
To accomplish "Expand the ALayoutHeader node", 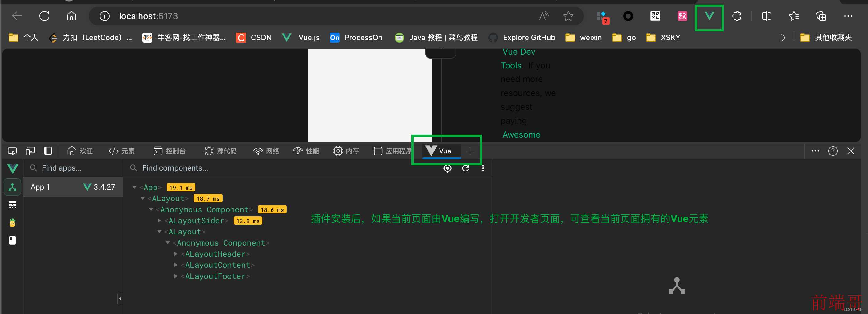I will (x=176, y=254).
